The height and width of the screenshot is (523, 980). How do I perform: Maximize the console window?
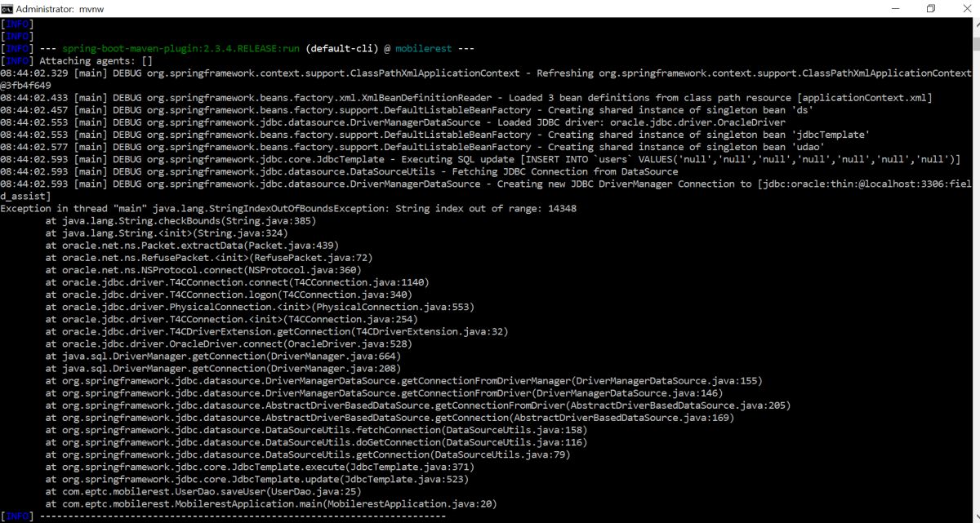coord(930,8)
